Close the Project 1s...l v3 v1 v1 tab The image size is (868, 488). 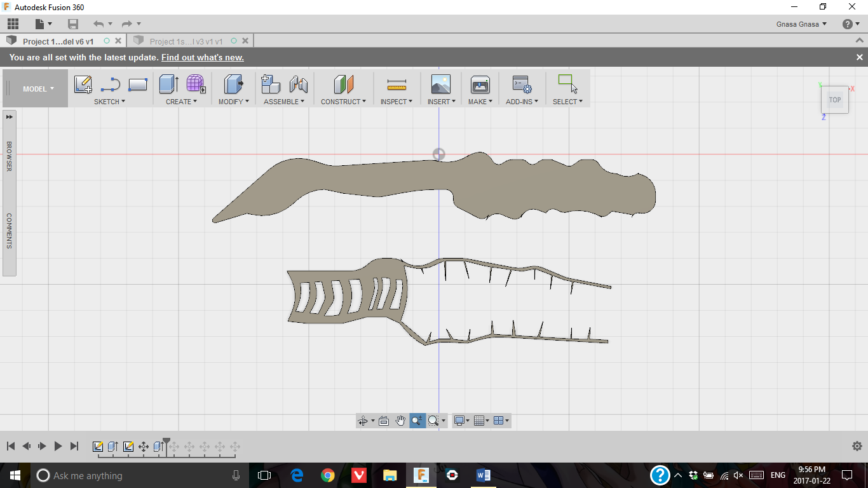[x=245, y=41]
